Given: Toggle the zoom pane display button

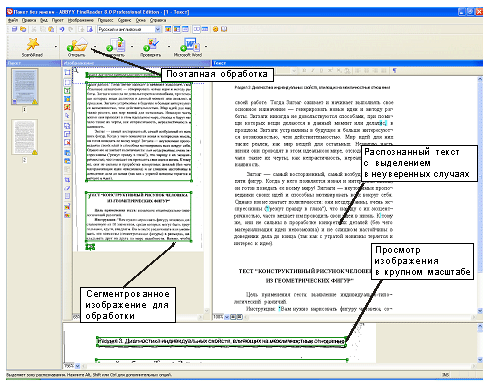Looking at the screenshot, I should pos(185,29).
